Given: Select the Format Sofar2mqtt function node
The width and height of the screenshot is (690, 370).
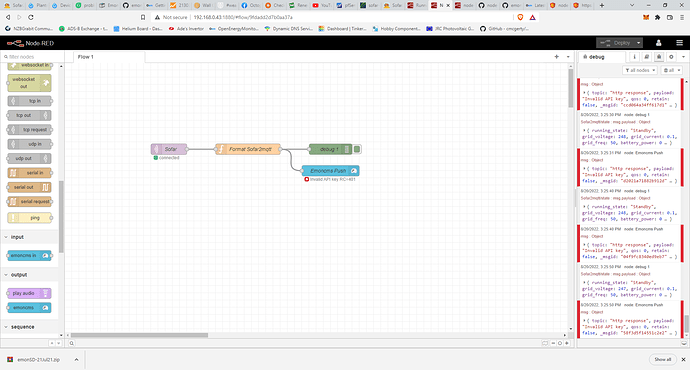Looking at the screenshot, I should (x=248, y=149).
